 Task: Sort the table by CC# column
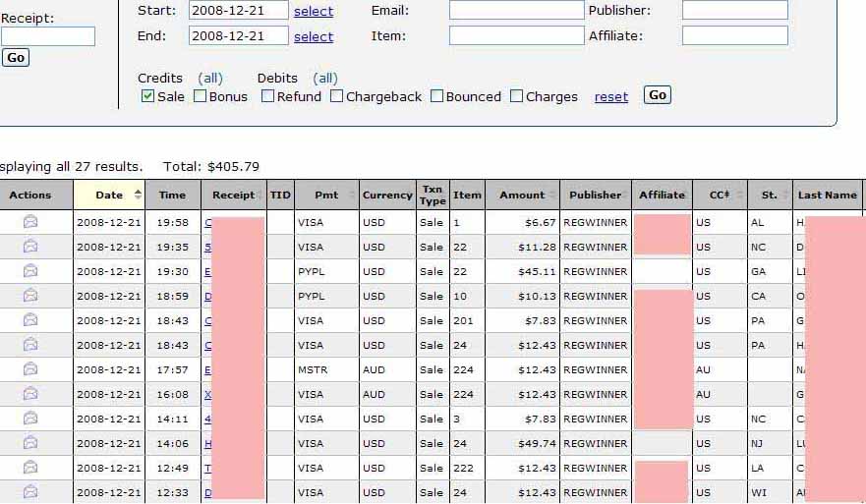point(720,195)
